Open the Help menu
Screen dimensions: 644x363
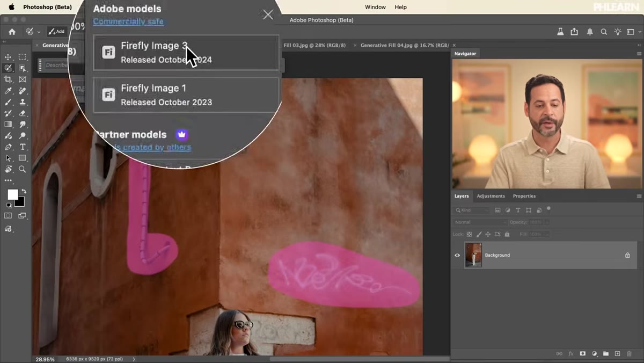coord(401,7)
